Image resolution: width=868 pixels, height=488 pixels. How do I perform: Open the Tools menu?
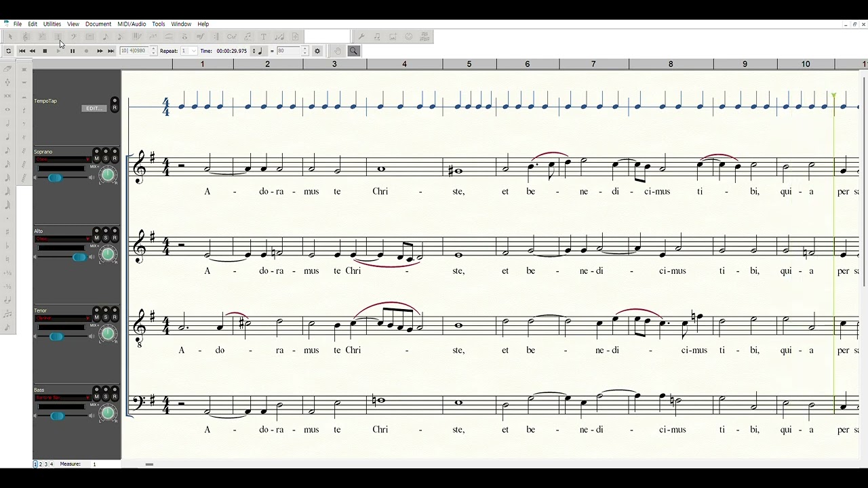pyautogui.click(x=159, y=24)
